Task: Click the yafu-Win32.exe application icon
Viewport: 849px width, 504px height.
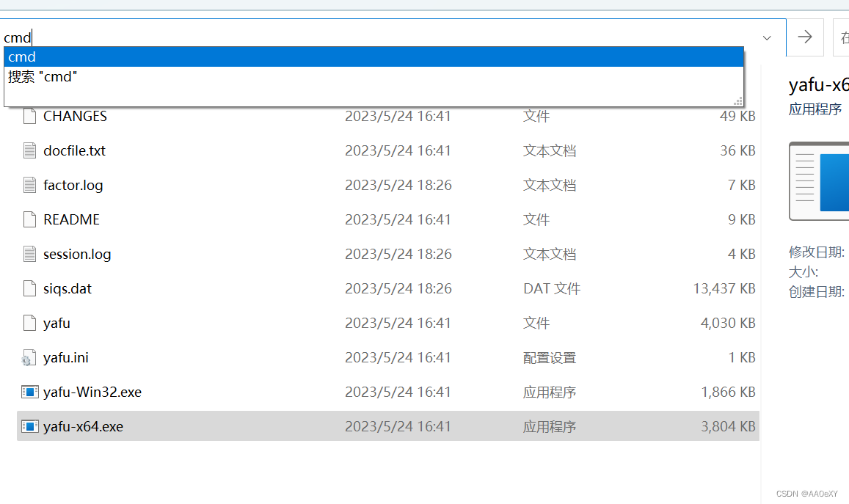Action: tap(30, 392)
